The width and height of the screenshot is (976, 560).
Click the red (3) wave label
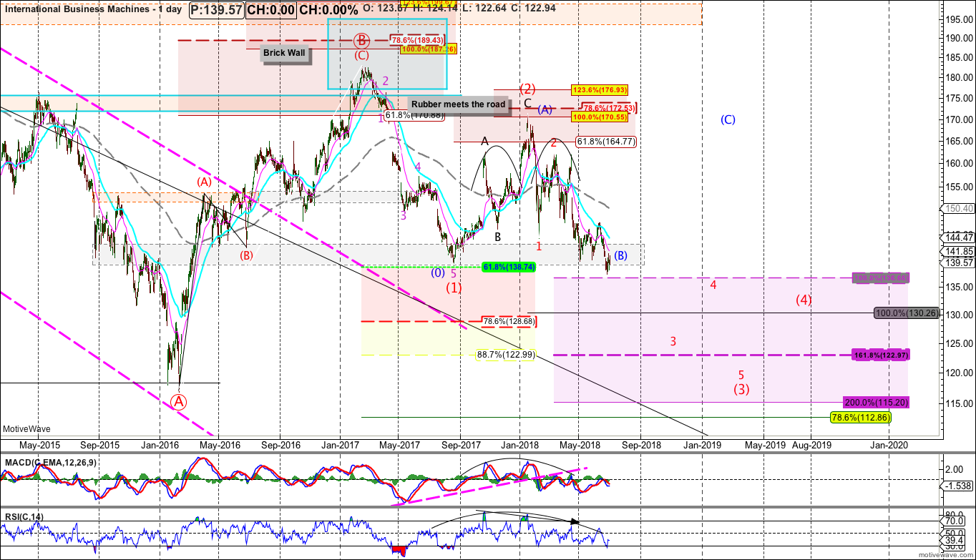[741, 389]
